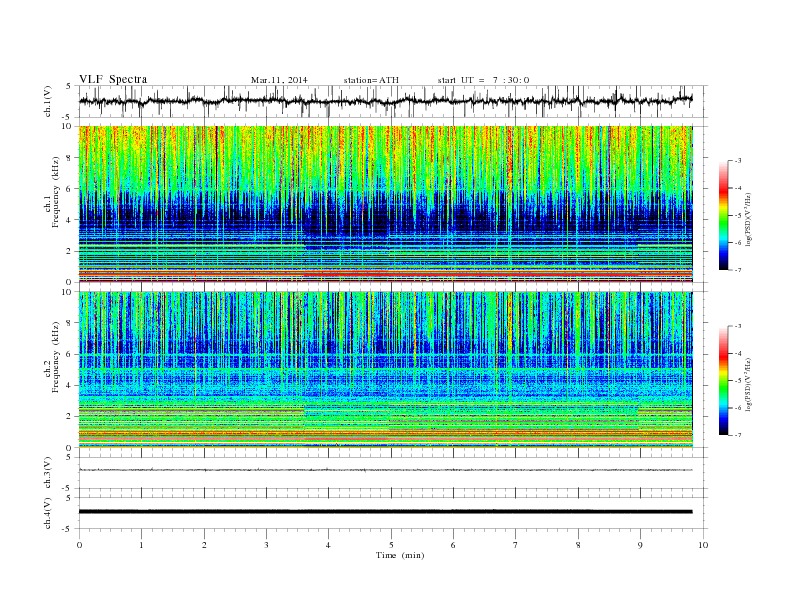This screenshot has width=792, height=612.
Task: Click the "-7" tick on ch.1 colorbar
Action: [x=737, y=270]
